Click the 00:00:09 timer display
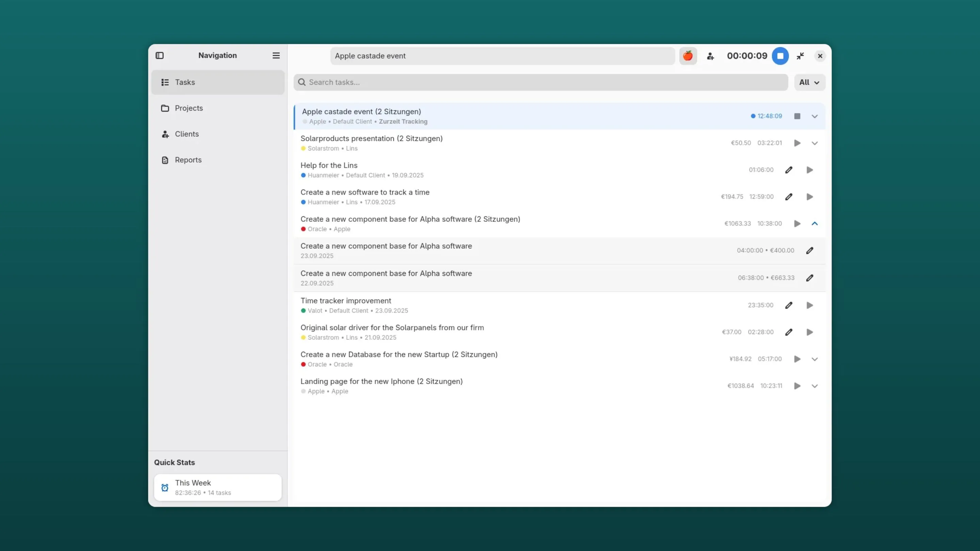This screenshot has width=980, height=551. click(x=747, y=56)
